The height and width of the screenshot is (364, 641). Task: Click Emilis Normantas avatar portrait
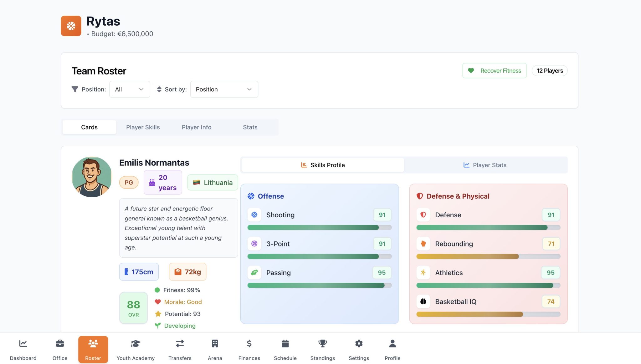(x=92, y=177)
